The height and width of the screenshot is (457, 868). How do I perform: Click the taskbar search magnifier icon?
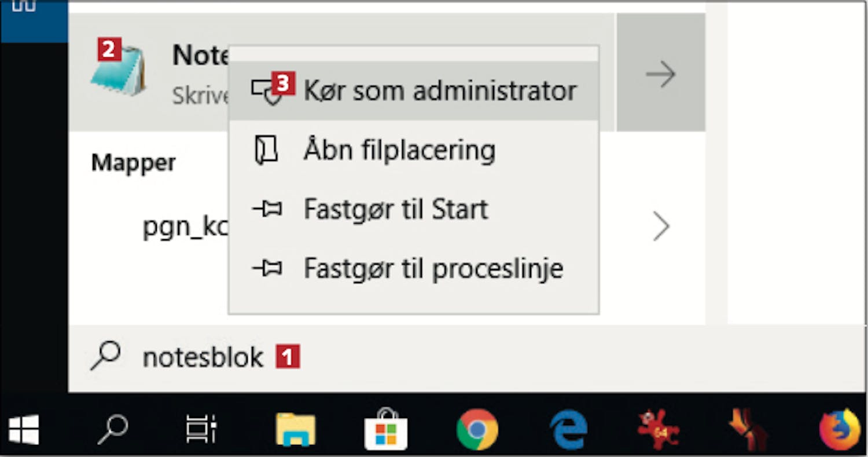click(x=112, y=429)
